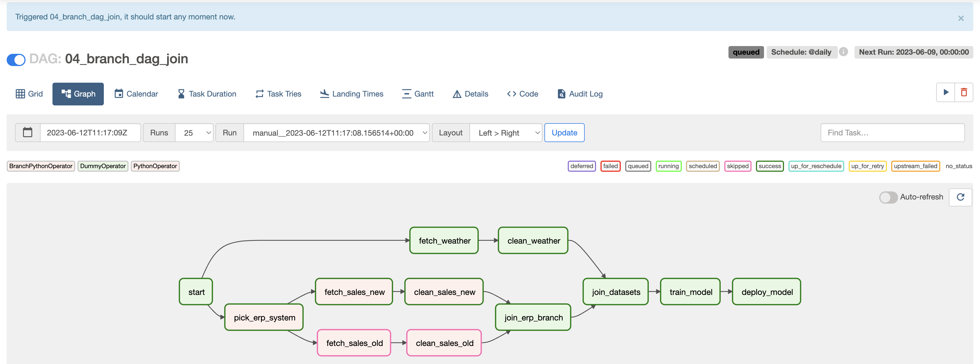Click the schedule info icon
Image resolution: width=980 pixels, height=364 pixels.
pyautogui.click(x=843, y=52)
